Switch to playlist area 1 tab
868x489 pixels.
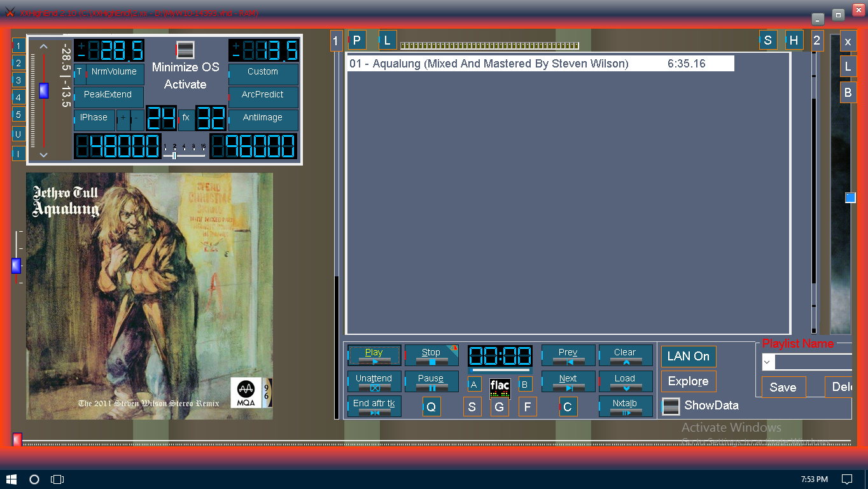337,41
